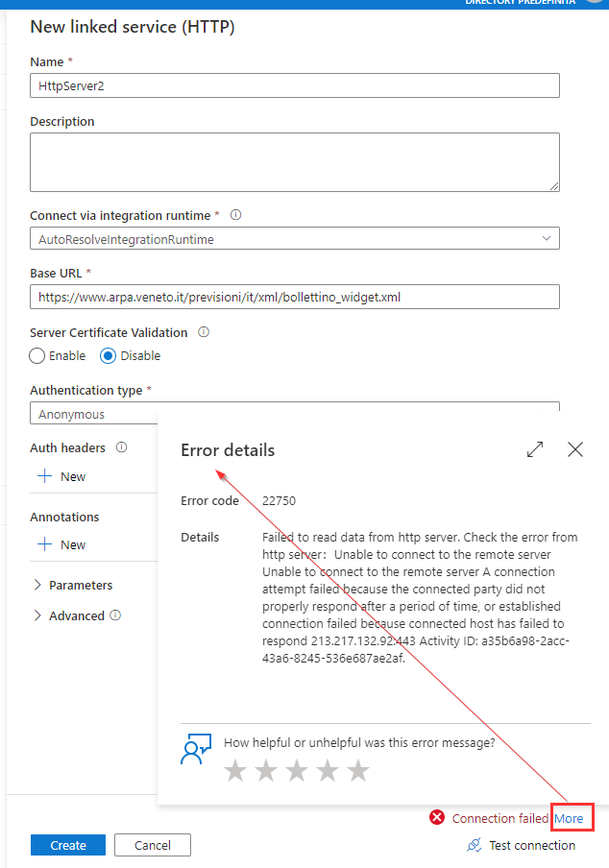The width and height of the screenshot is (609, 868).
Task: Click the Advanced info icon
Action: [115, 615]
